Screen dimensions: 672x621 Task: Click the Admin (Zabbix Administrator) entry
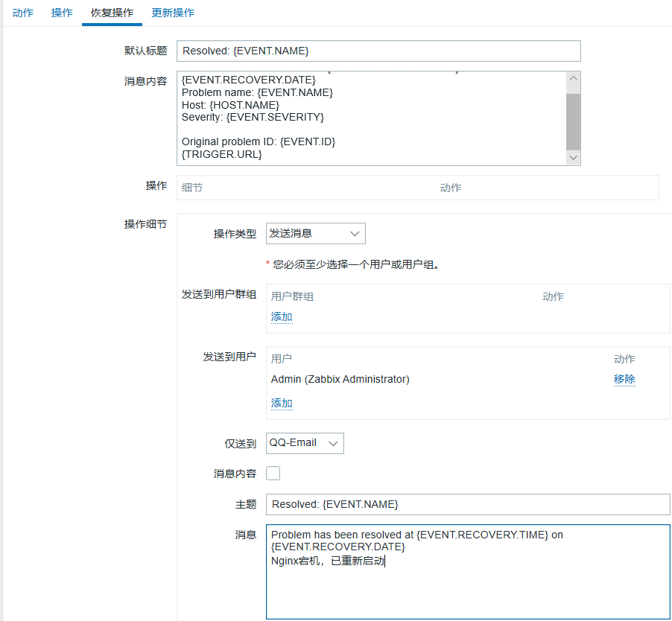click(x=340, y=379)
